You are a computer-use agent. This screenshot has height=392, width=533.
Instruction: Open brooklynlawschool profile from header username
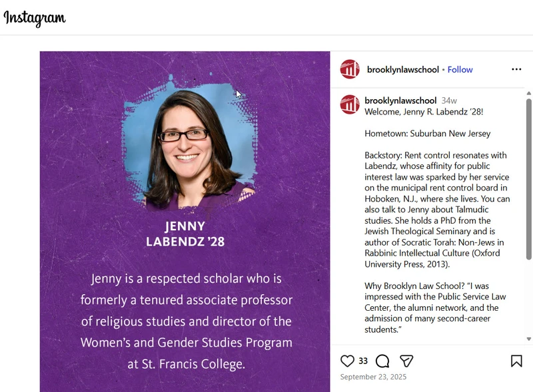(403, 70)
